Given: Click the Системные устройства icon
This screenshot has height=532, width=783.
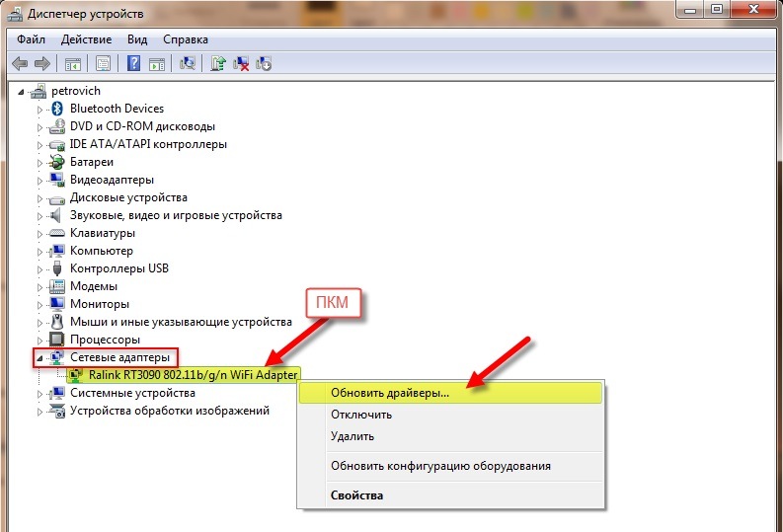Looking at the screenshot, I should click(57, 393).
